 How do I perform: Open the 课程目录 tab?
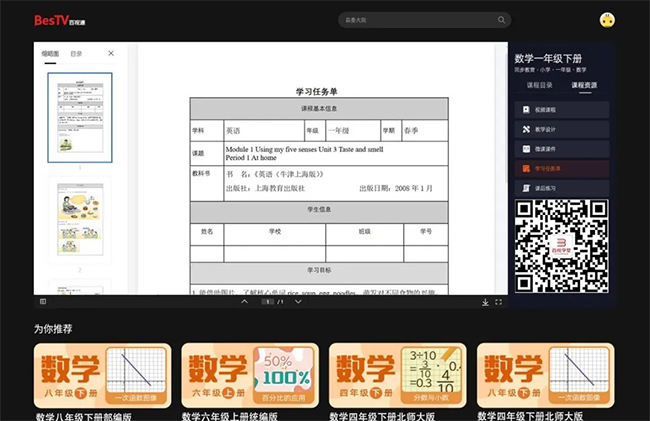(539, 85)
